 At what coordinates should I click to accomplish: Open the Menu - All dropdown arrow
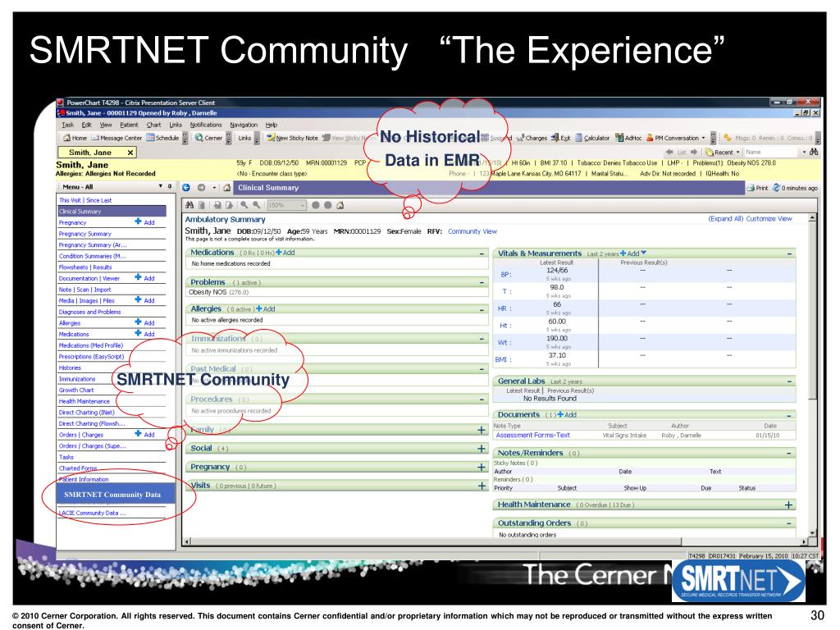[160, 186]
